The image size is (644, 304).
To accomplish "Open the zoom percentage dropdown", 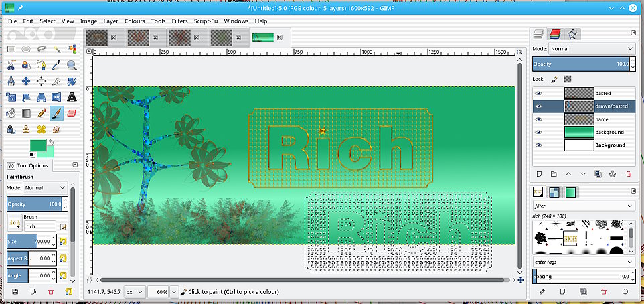I will (x=173, y=292).
